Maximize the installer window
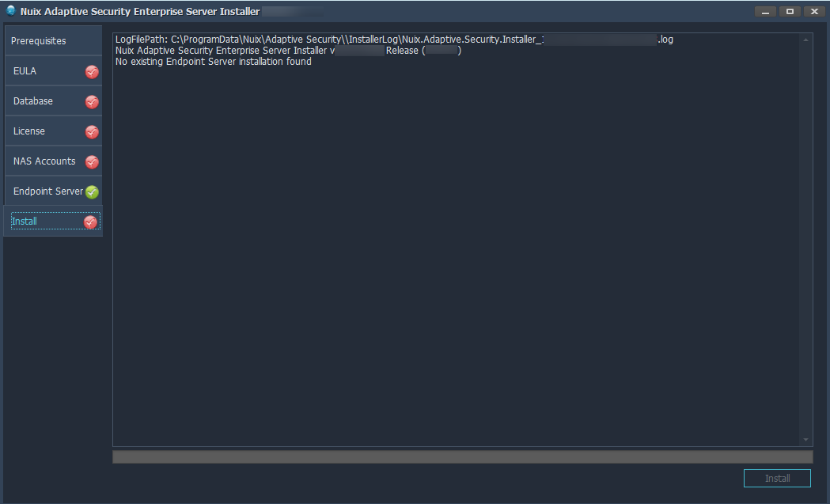Image resolution: width=830 pixels, height=504 pixels. click(x=790, y=11)
